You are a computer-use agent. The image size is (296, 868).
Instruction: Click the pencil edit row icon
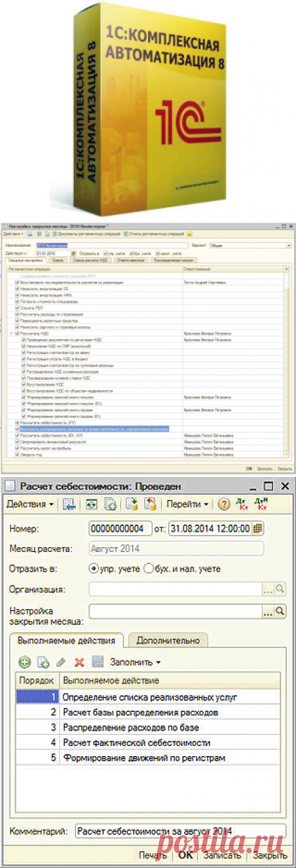[61, 661]
